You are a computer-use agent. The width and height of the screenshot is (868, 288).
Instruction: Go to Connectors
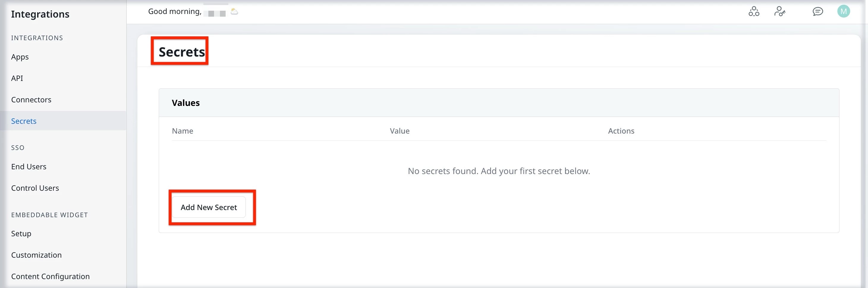pos(31,99)
